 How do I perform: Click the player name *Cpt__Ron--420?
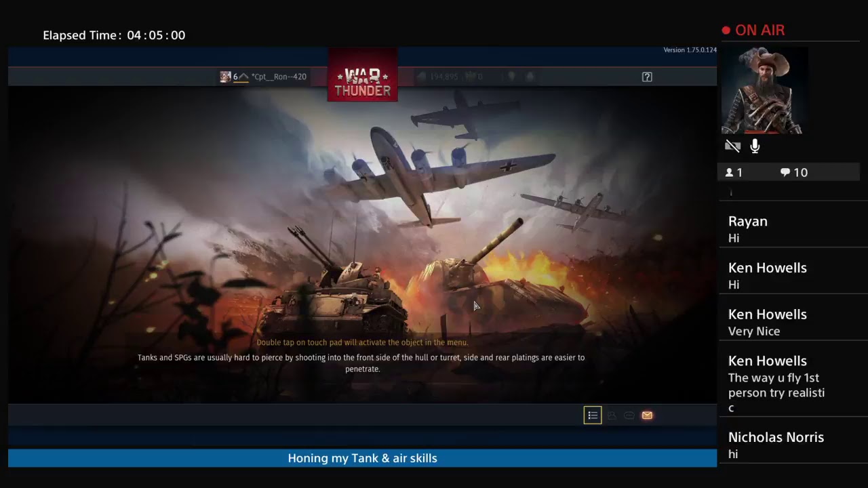[x=279, y=77]
